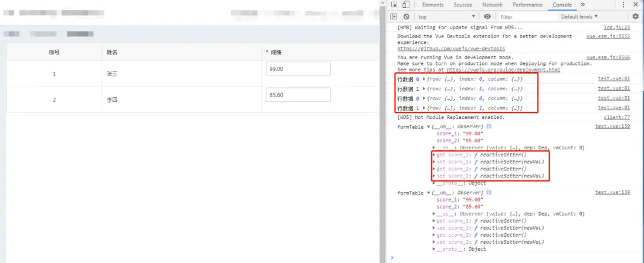Viewport: 644px width, 263px height.
Task: Open the Performance tab
Action: (527, 5)
